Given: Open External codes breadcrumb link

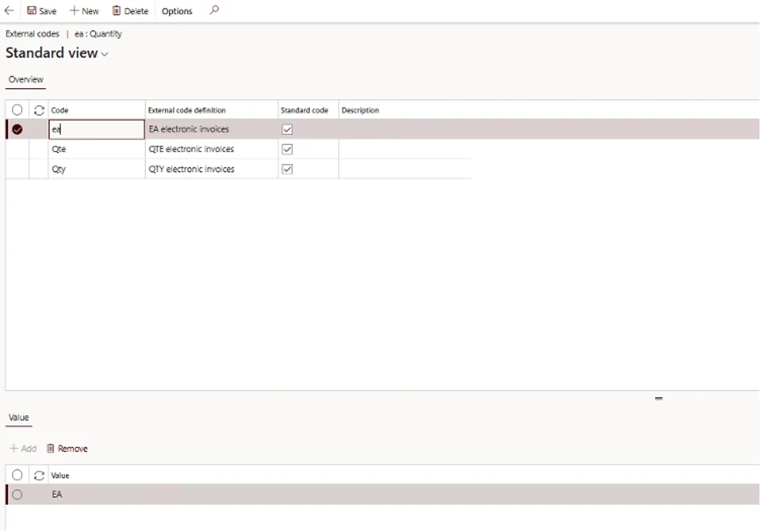Looking at the screenshot, I should click(33, 33).
